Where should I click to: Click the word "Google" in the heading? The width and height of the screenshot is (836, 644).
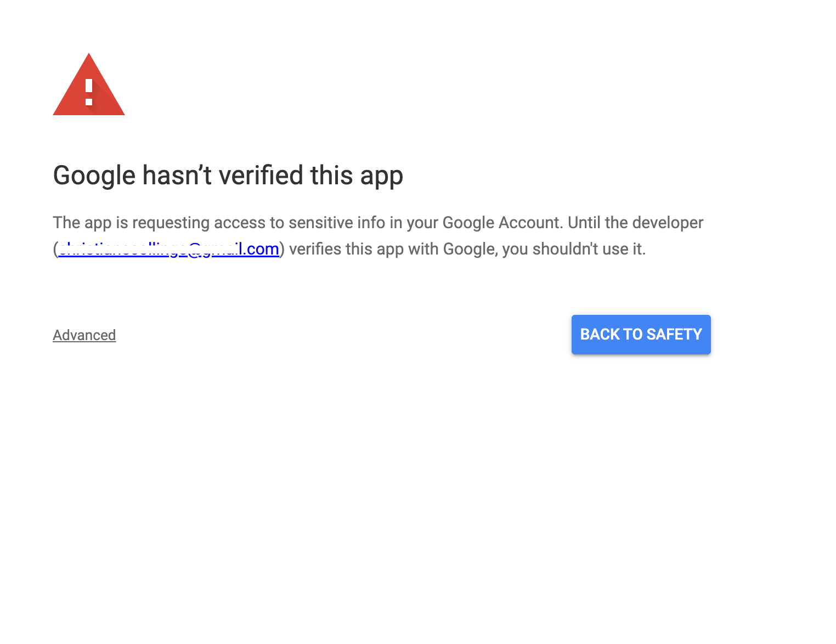click(x=94, y=176)
